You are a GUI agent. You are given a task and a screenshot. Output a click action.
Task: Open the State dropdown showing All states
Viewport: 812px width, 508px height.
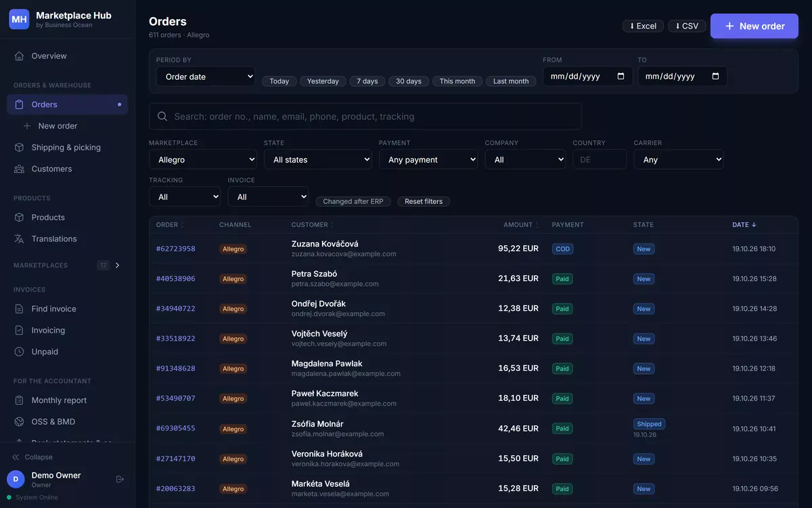pos(318,160)
